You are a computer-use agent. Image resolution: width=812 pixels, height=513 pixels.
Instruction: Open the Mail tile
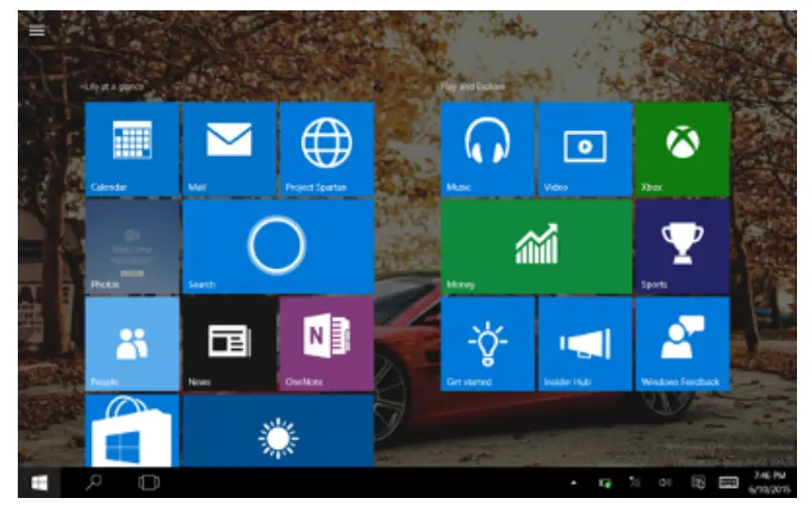click(230, 149)
